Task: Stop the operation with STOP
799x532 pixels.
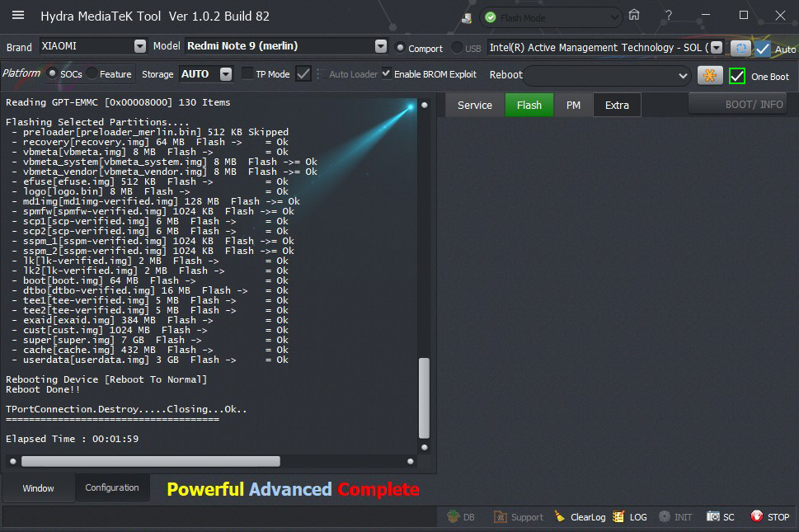Action: coord(770,516)
